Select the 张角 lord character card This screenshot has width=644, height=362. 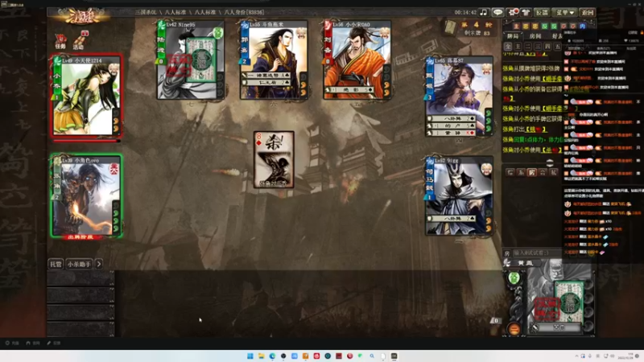86,195
